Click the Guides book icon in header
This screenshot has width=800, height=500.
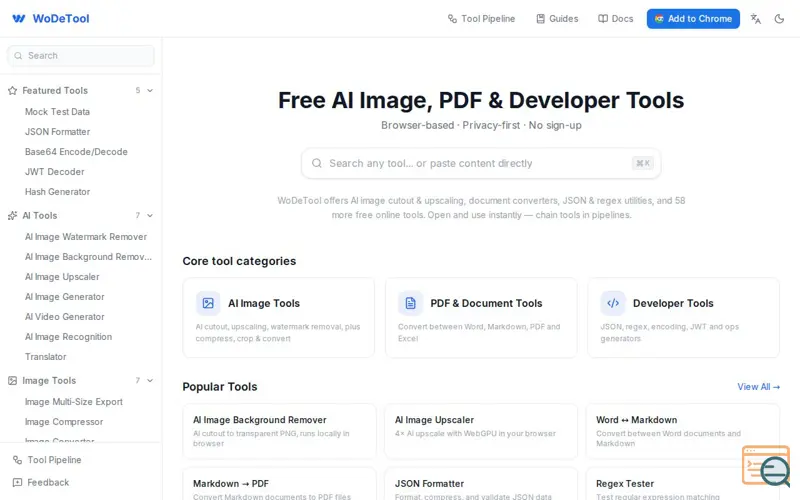tap(540, 19)
